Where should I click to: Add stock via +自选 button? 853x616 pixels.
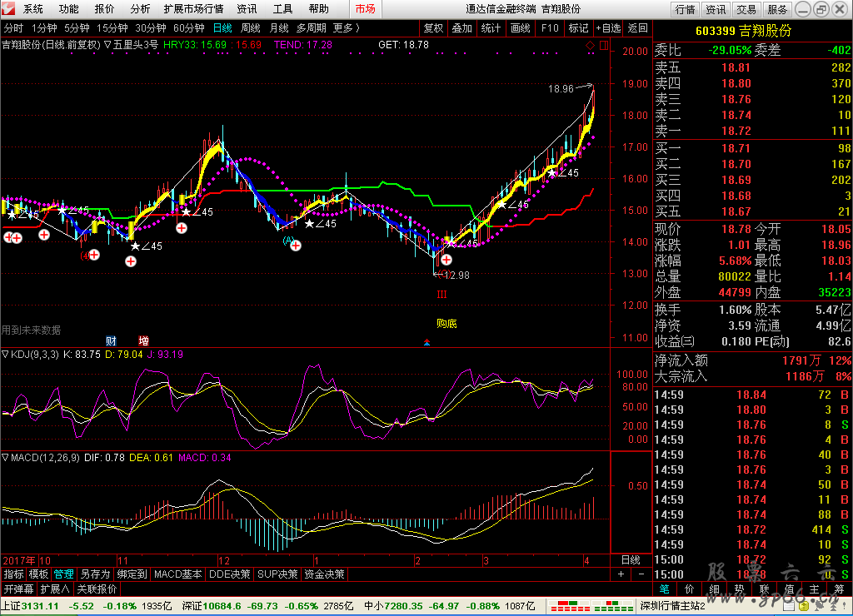tap(608, 28)
